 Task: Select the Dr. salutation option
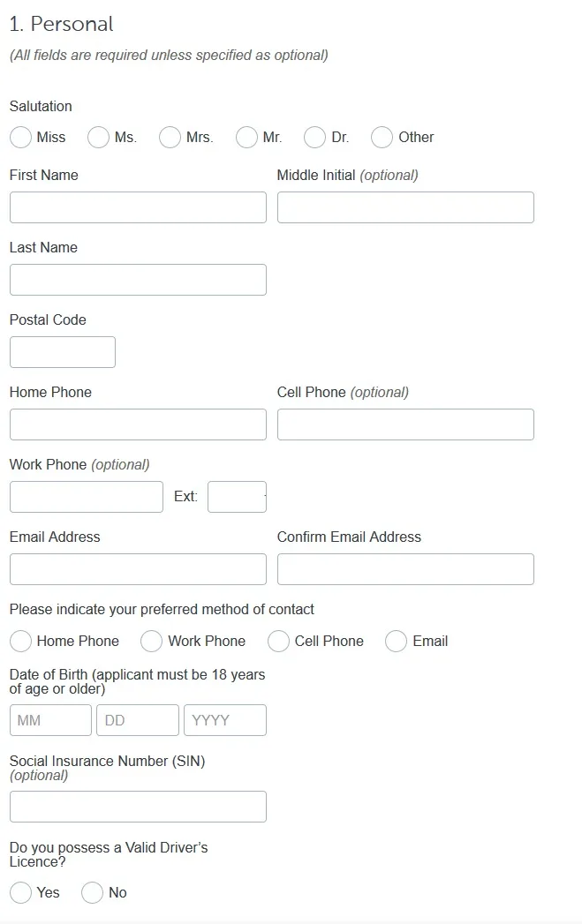coord(314,138)
